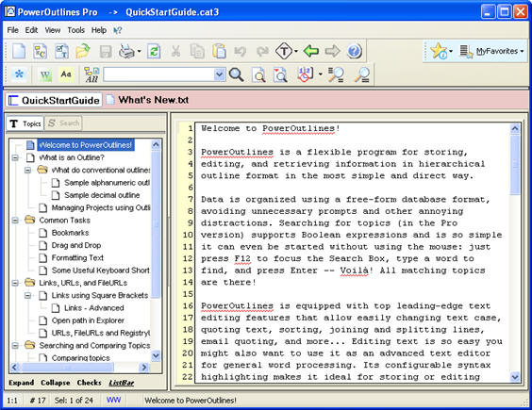Select the Topics panel tab
The image size is (532, 410).
tap(25, 123)
